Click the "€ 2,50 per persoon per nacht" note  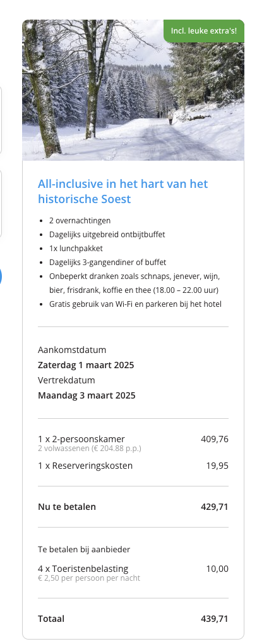click(x=89, y=578)
